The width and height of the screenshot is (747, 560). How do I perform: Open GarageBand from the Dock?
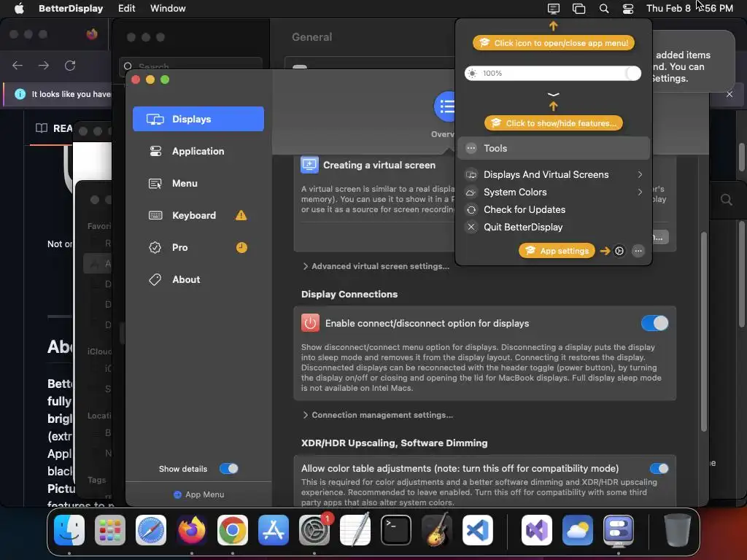(437, 530)
